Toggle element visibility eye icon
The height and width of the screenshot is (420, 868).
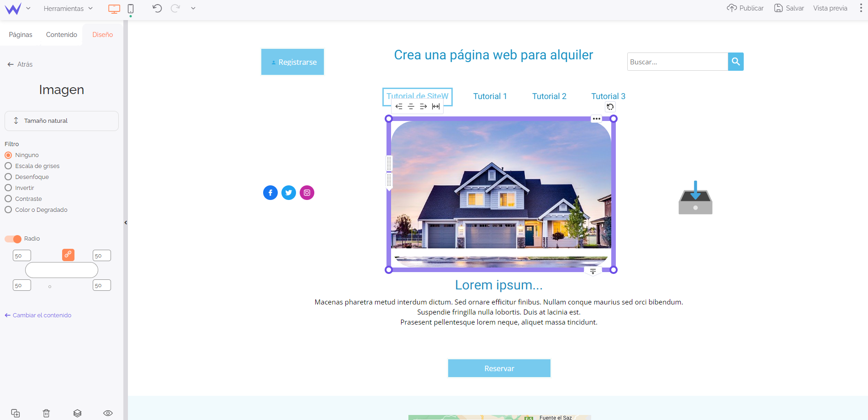point(108,413)
